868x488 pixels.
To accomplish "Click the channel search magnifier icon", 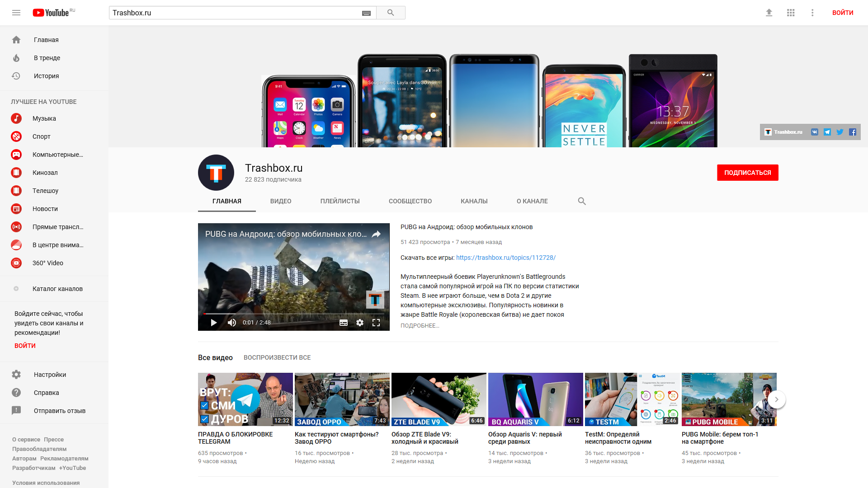I will [x=582, y=201].
